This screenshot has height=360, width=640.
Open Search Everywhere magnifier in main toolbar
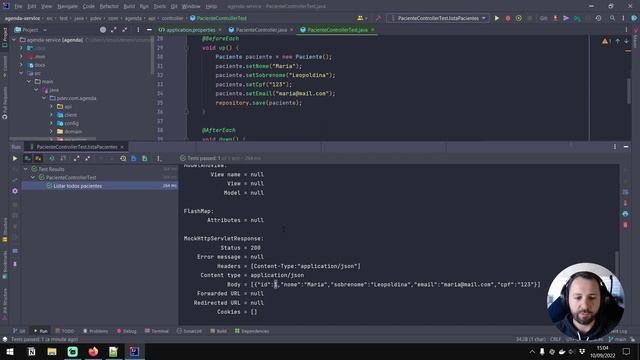point(612,18)
